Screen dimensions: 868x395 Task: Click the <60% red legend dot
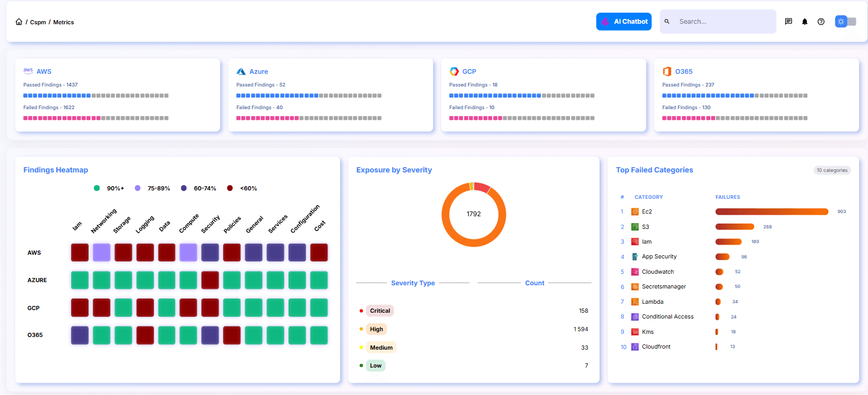pyautogui.click(x=230, y=188)
